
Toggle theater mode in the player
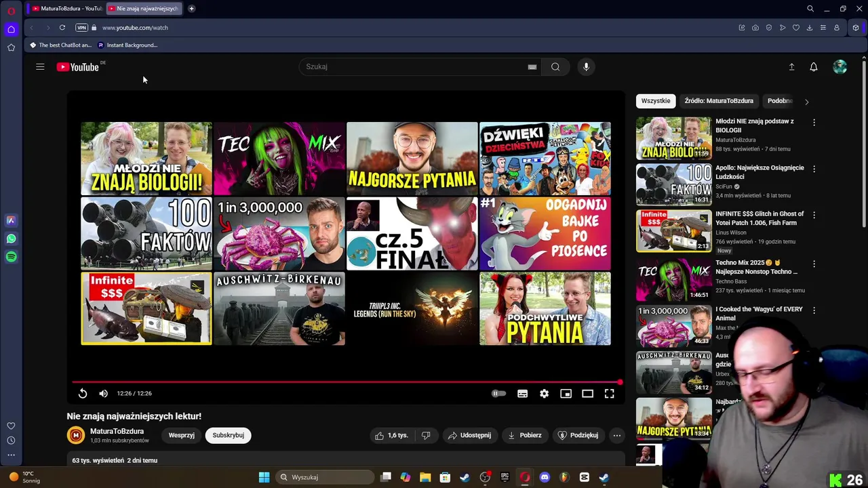click(x=587, y=393)
